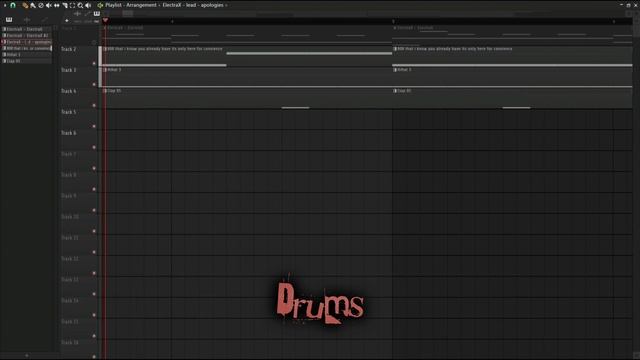Mute Track 7 with its dot toggle
The image size is (640, 360).
[94, 168]
